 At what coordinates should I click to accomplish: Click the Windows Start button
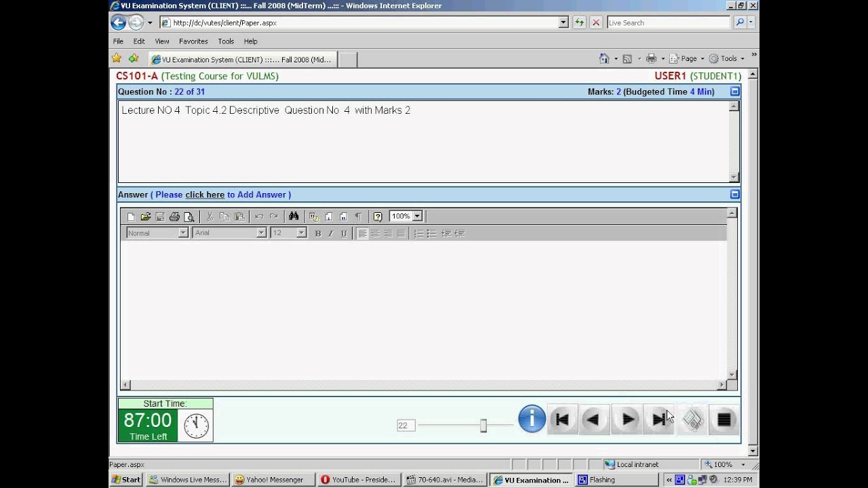point(126,479)
